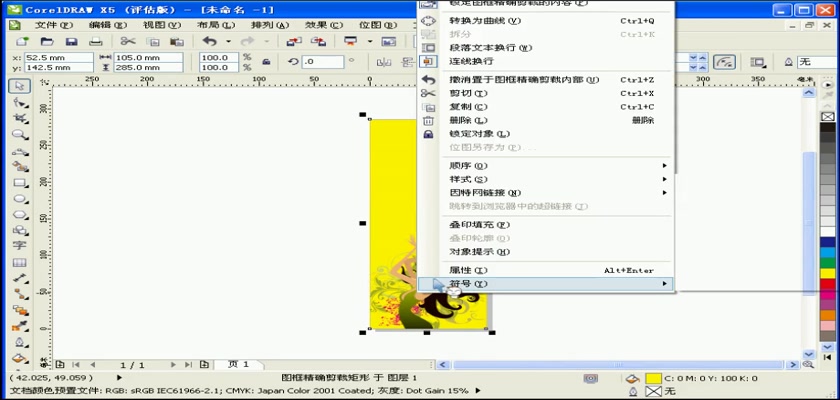840x400 pixels.
Task: Click the Export icon in toolbar
Action: pyautogui.click(x=319, y=41)
